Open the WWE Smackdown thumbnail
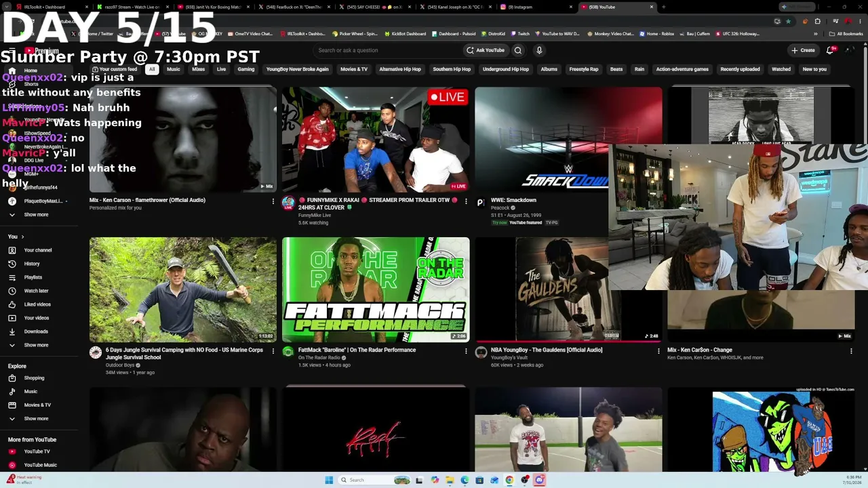This screenshot has height=488, width=868. coord(568,140)
